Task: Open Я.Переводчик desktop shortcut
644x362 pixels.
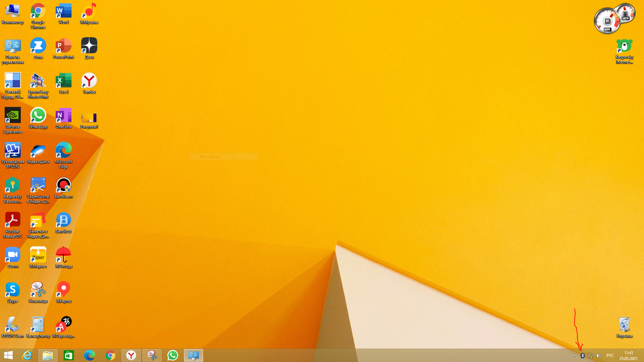Action: click(63, 328)
